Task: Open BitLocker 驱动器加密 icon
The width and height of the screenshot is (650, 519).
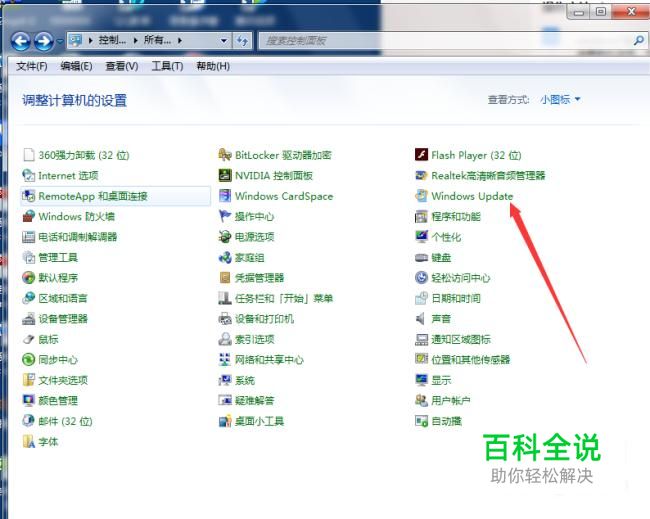Action: [x=225, y=155]
